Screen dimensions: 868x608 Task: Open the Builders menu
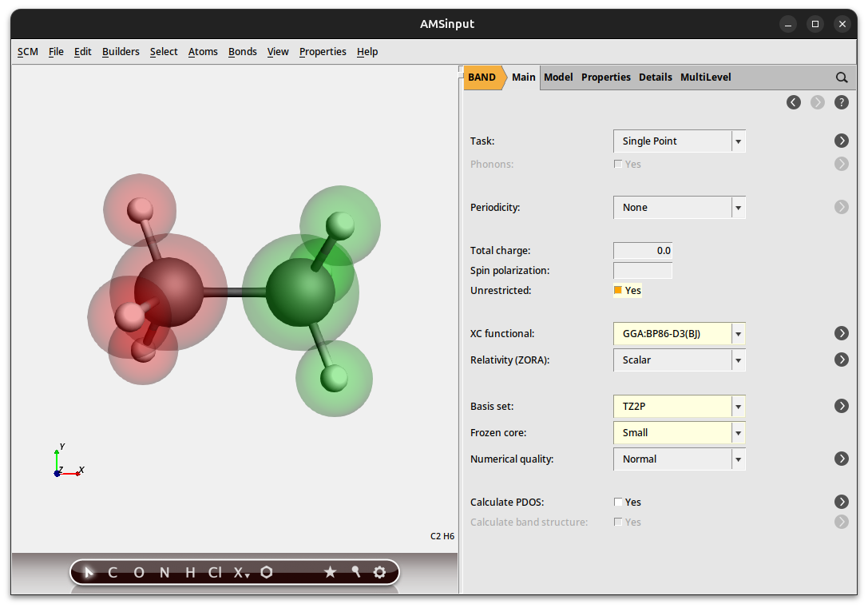tap(121, 52)
